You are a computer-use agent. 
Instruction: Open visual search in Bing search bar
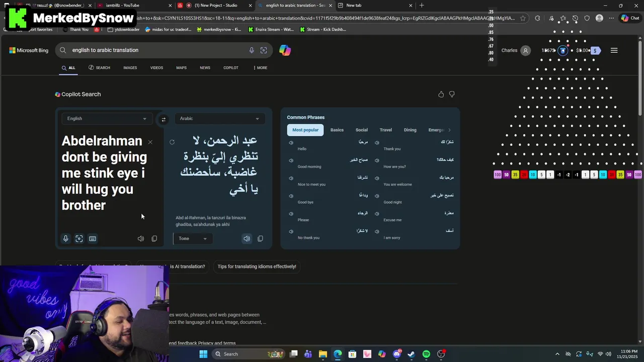click(x=264, y=50)
